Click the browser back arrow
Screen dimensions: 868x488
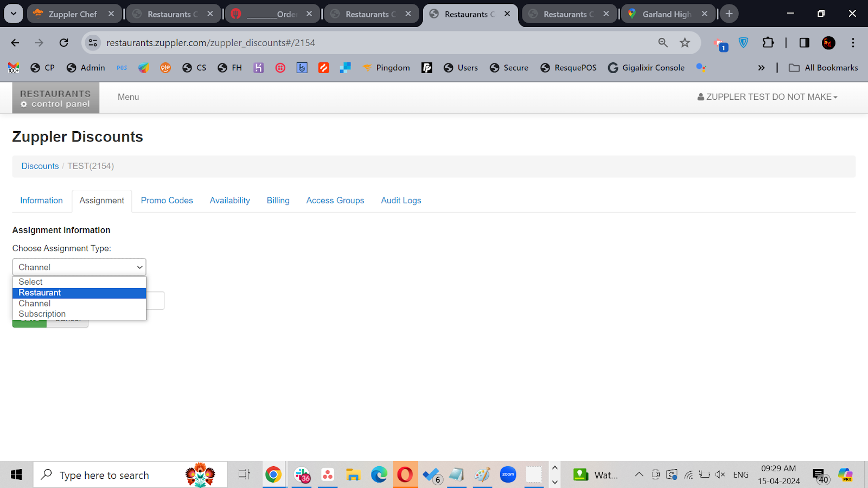tap(15, 43)
